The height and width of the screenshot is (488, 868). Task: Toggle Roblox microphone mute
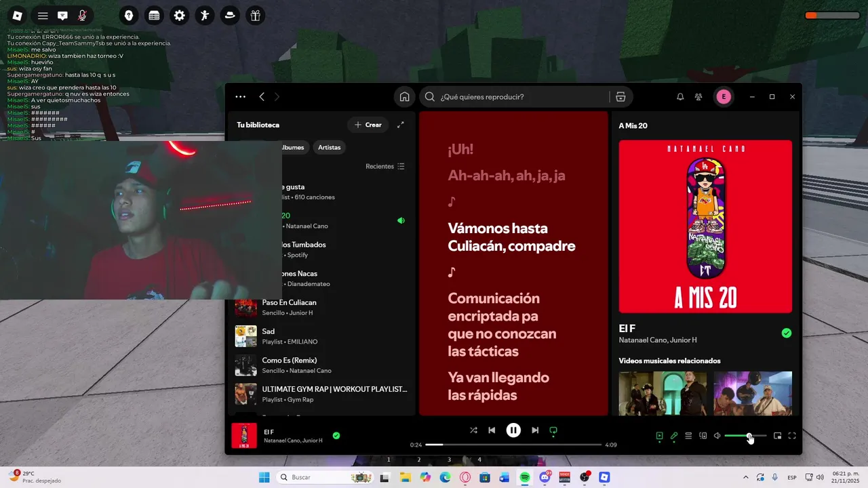(82, 16)
